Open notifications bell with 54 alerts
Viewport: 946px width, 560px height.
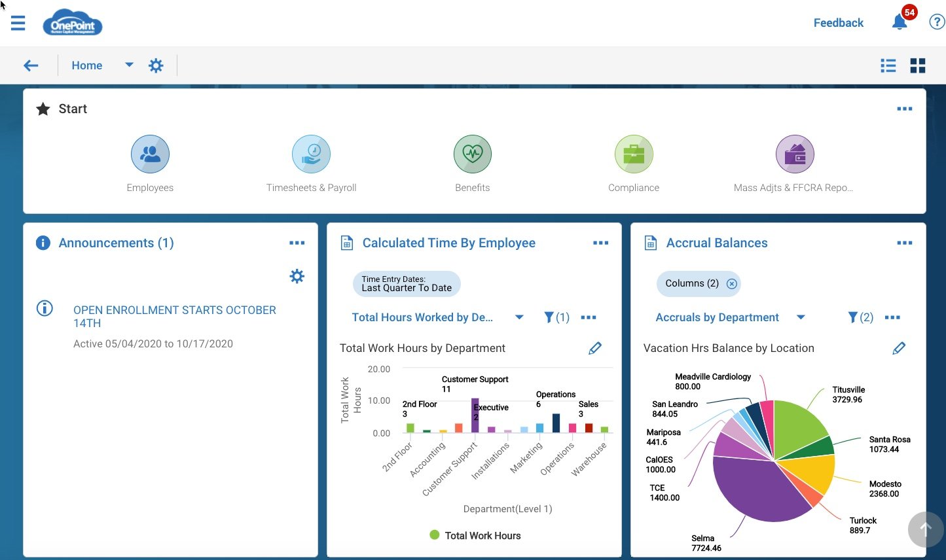[900, 22]
